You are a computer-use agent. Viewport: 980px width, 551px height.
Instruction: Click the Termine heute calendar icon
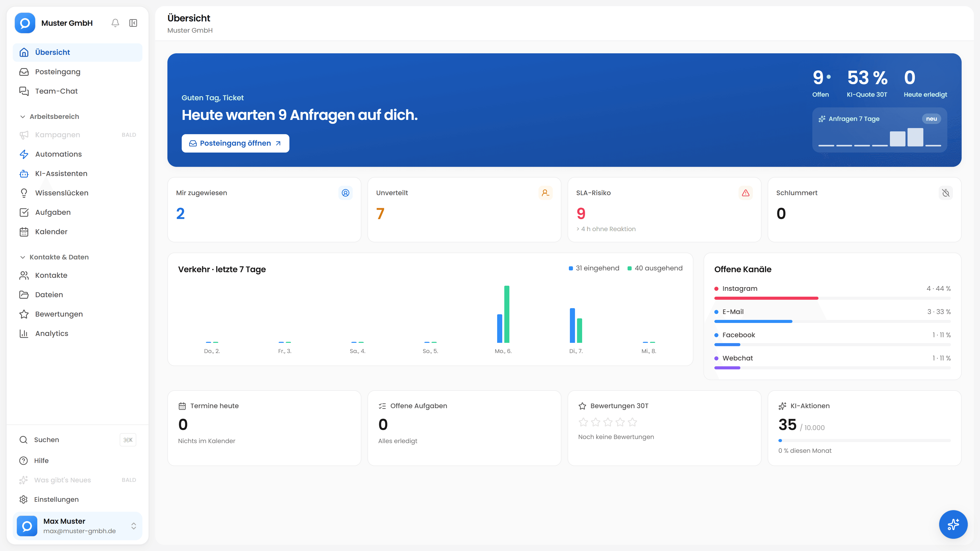tap(182, 406)
